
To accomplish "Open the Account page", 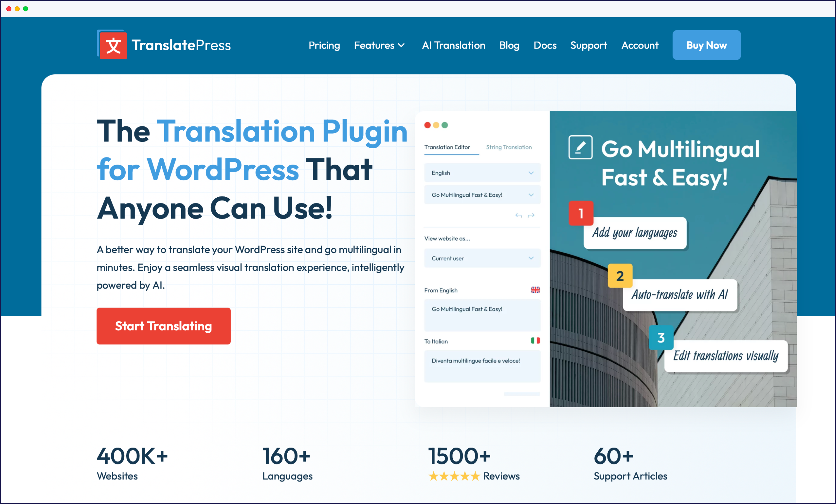I will point(640,45).
